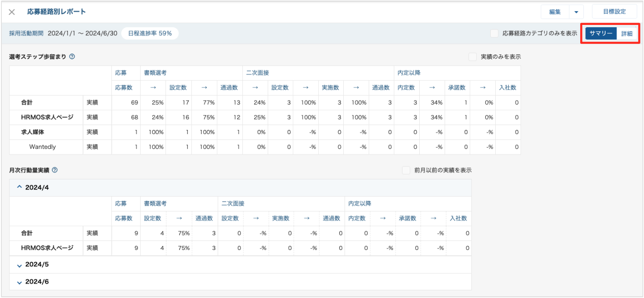Click the 求人媒体 category row
The width and height of the screenshot is (644, 298).
(33, 132)
